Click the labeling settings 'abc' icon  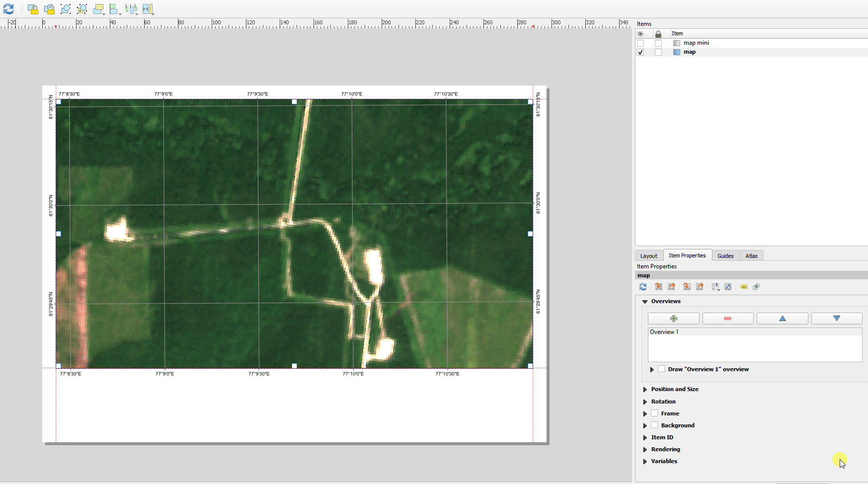pyautogui.click(x=744, y=287)
